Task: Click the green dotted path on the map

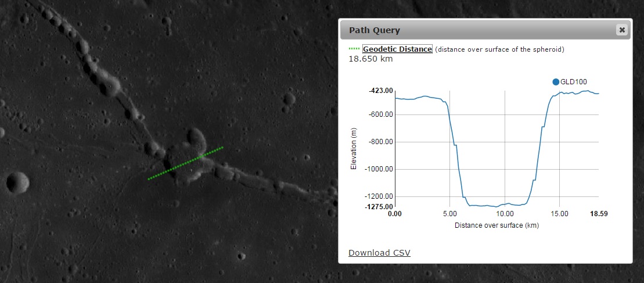Action: pyautogui.click(x=186, y=163)
